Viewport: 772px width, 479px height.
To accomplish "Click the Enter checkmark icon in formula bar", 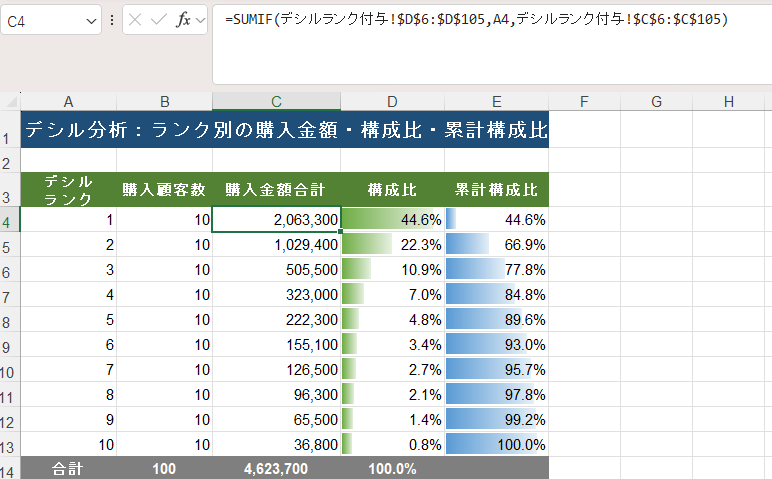I will coord(159,20).
